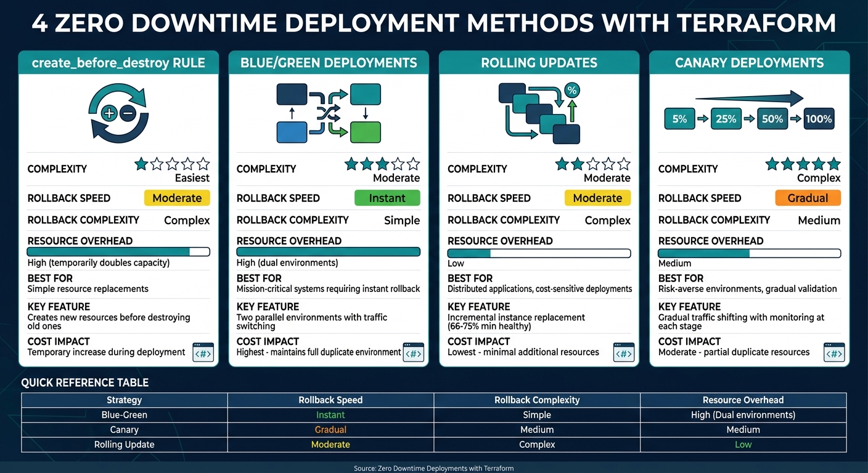The image size is (868, 473).
Task: Click the Rolling Update table row label
Action: coord(124,445)
